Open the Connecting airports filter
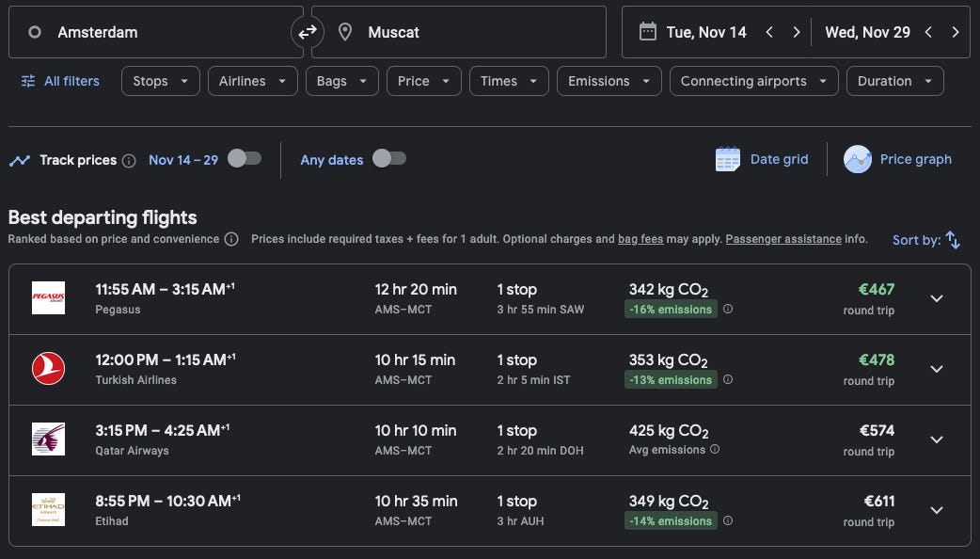Viewport: 980px width, 559px height. pos(753,81)
